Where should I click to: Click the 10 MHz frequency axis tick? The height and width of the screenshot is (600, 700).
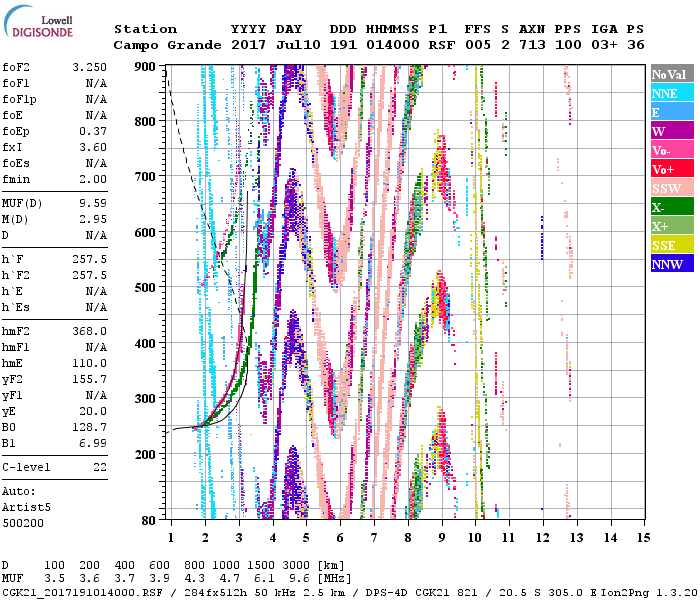pyautogui.click(x=476, y=539)
